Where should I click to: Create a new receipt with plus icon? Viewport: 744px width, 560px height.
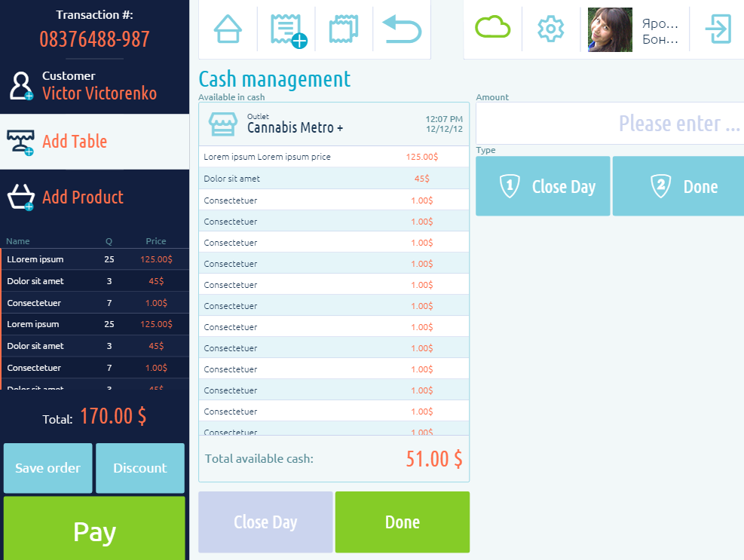tap(286, 29)
